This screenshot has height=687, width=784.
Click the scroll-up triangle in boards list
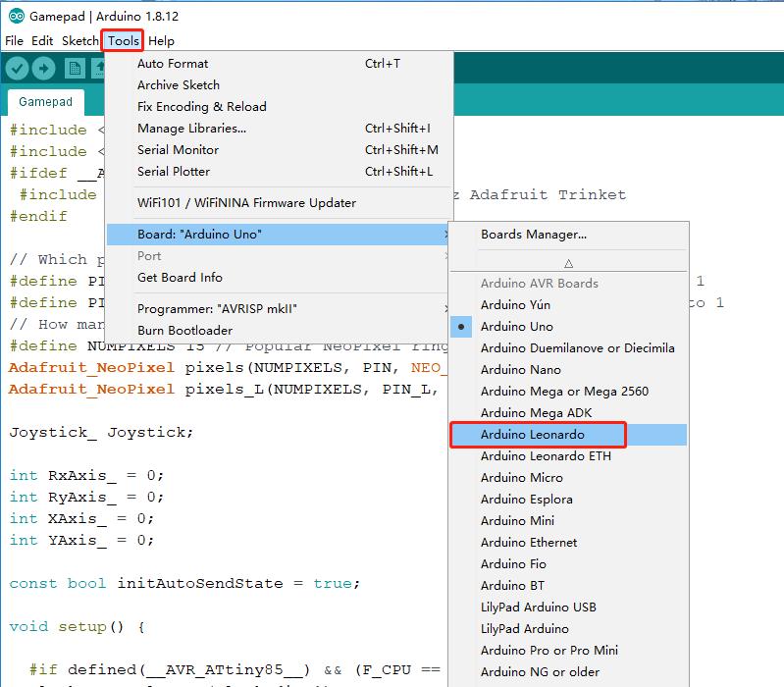point(568,263)
